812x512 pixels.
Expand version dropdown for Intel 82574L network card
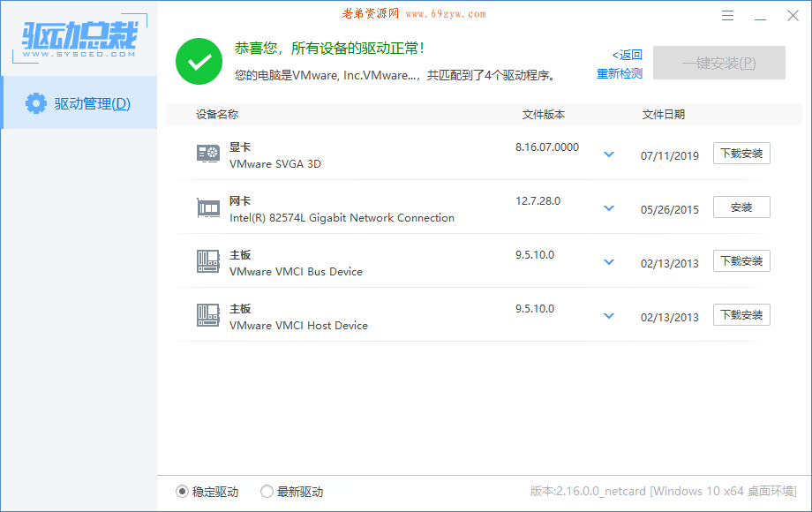(x=609, y=208)
